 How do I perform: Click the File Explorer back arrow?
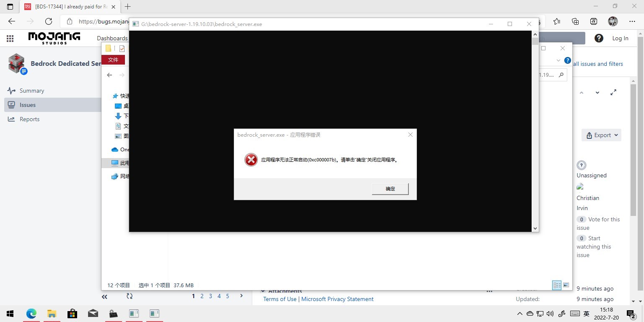click(109, 75)
